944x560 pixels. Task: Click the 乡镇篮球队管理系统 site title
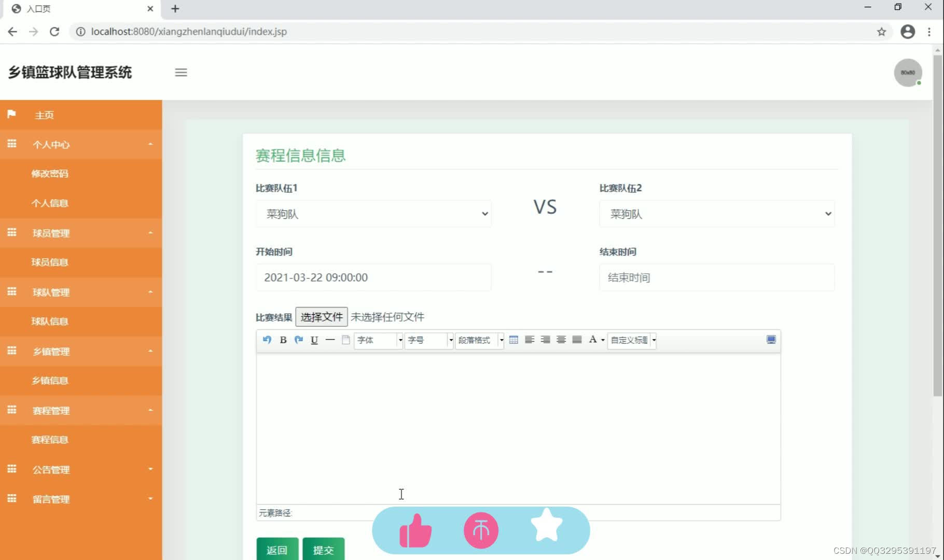point(70,73)
